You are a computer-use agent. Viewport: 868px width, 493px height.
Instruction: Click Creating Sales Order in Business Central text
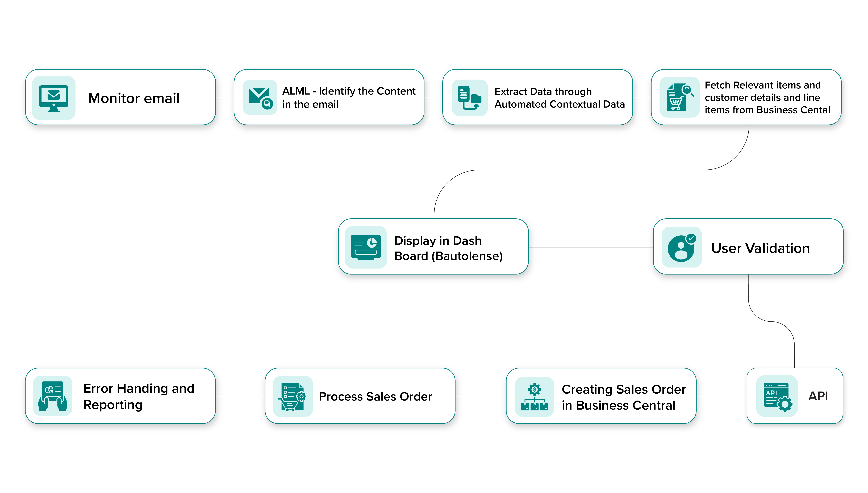click(x=623, y=397)
